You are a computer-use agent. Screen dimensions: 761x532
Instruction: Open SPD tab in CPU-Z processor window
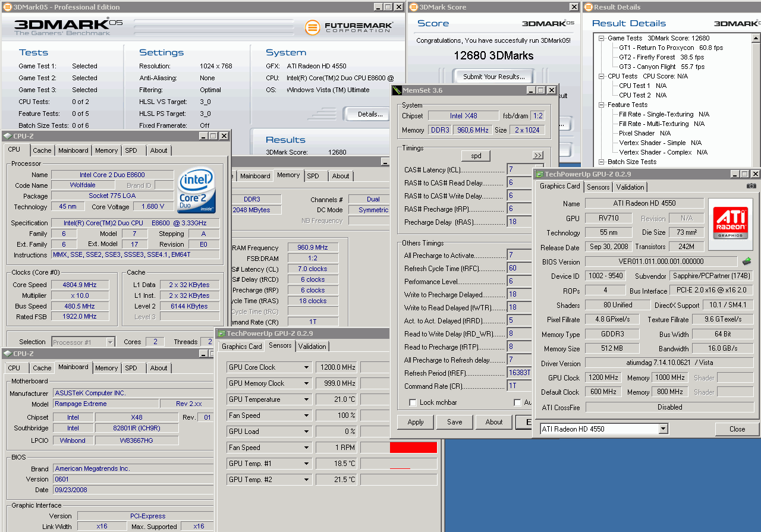(x=131, y=150)
